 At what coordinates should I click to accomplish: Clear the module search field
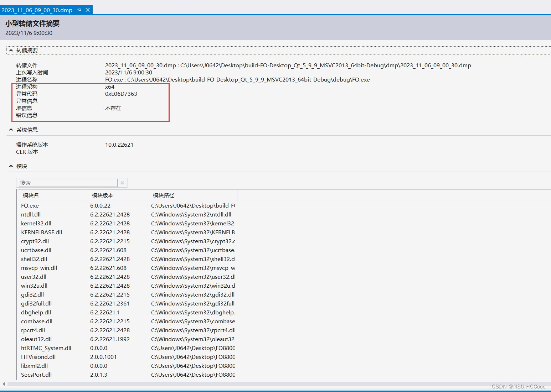coord(122,183)
